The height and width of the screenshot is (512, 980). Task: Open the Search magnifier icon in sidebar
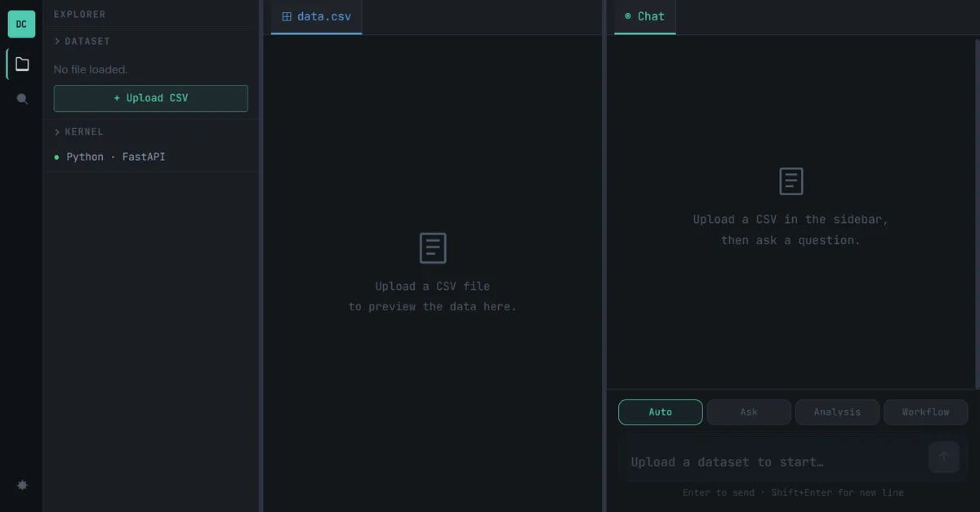(x=22, y=99)
